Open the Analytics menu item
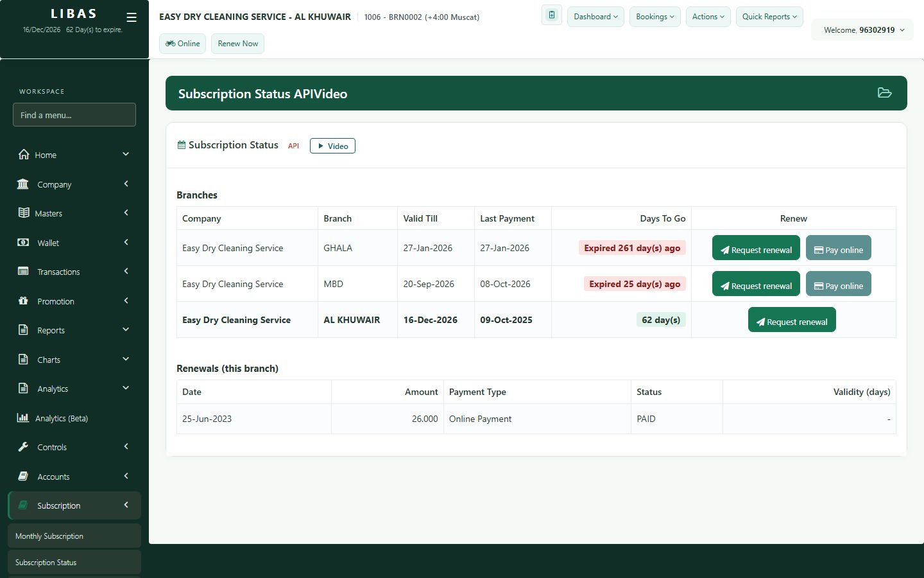 (74, 389)
